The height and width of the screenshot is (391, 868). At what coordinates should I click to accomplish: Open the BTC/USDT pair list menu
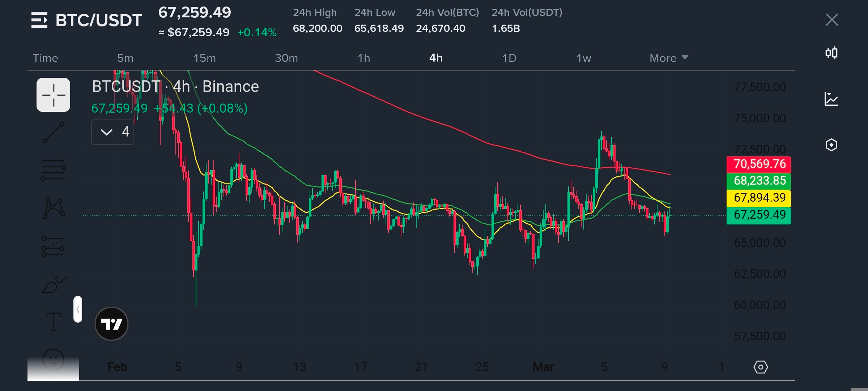(39, 20)
